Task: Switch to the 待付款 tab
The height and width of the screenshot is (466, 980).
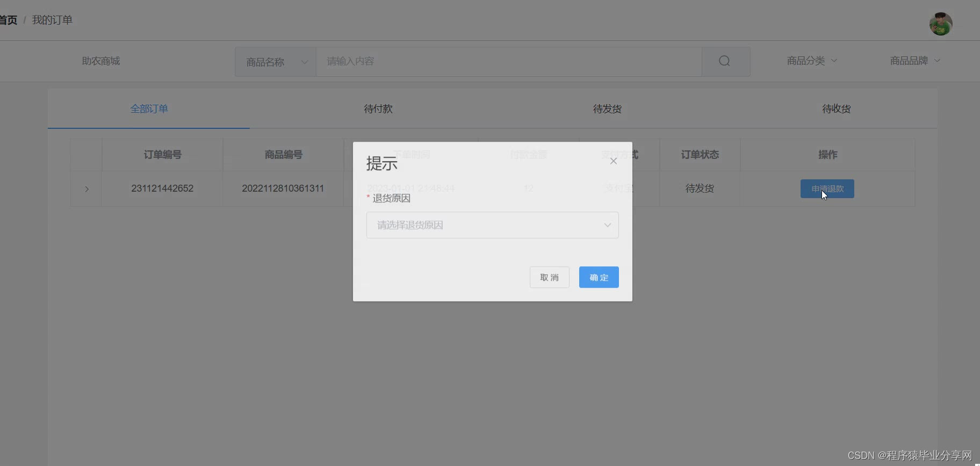Action: [x=378, y=109]
